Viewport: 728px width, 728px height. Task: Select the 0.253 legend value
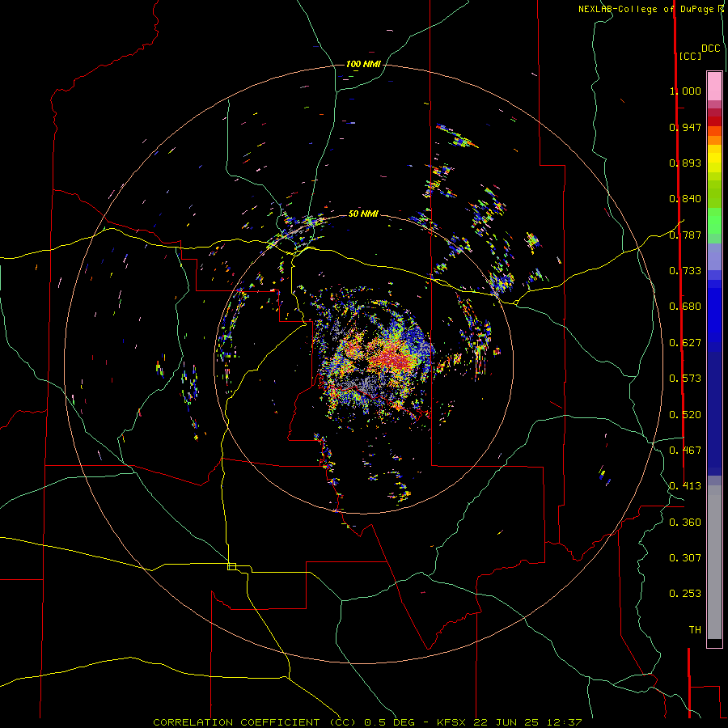click(x=685, y=594)
